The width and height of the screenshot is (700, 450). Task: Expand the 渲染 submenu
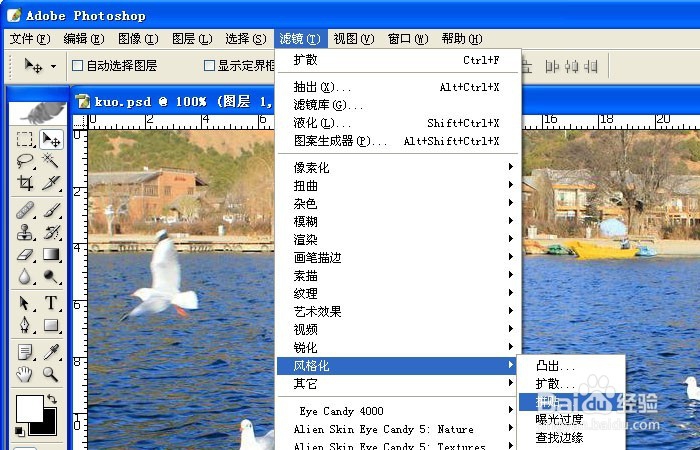(x=398, y=239)
